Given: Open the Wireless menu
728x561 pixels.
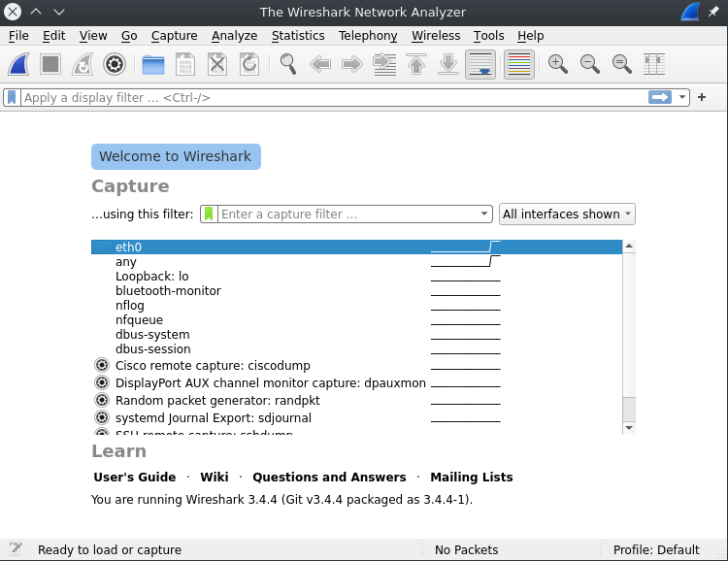Looking at the screenshot, I should tap(436, 36).
